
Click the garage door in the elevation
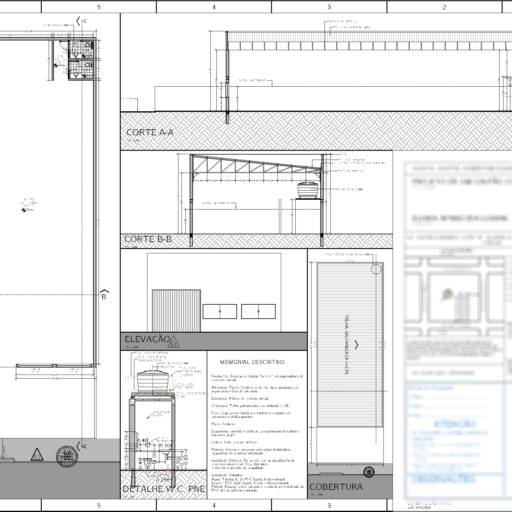point(176,311)
